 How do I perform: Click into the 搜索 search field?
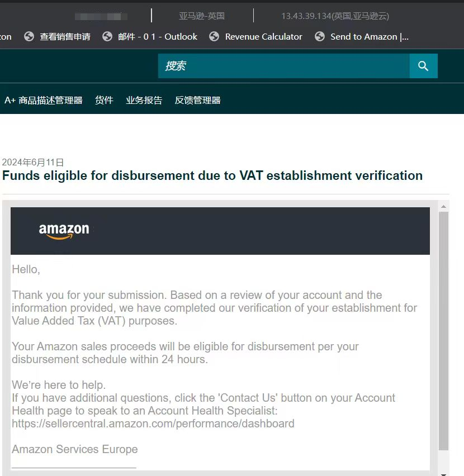click(284, 66)
